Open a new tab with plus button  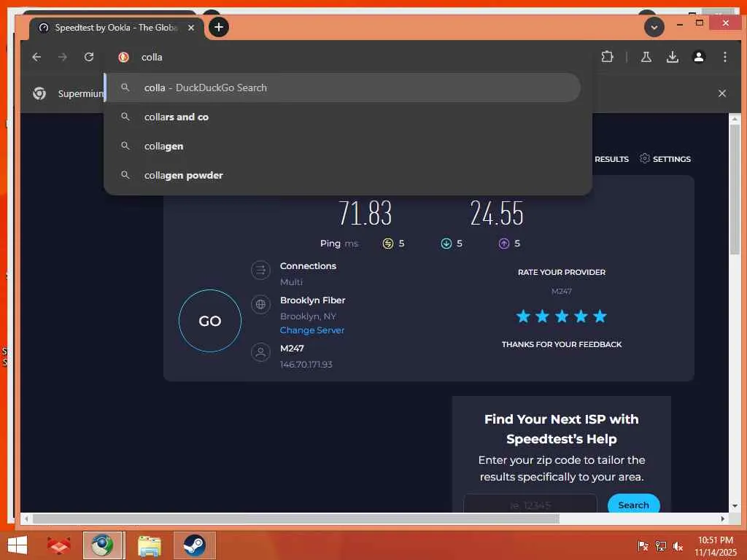(x=219, y=27)
